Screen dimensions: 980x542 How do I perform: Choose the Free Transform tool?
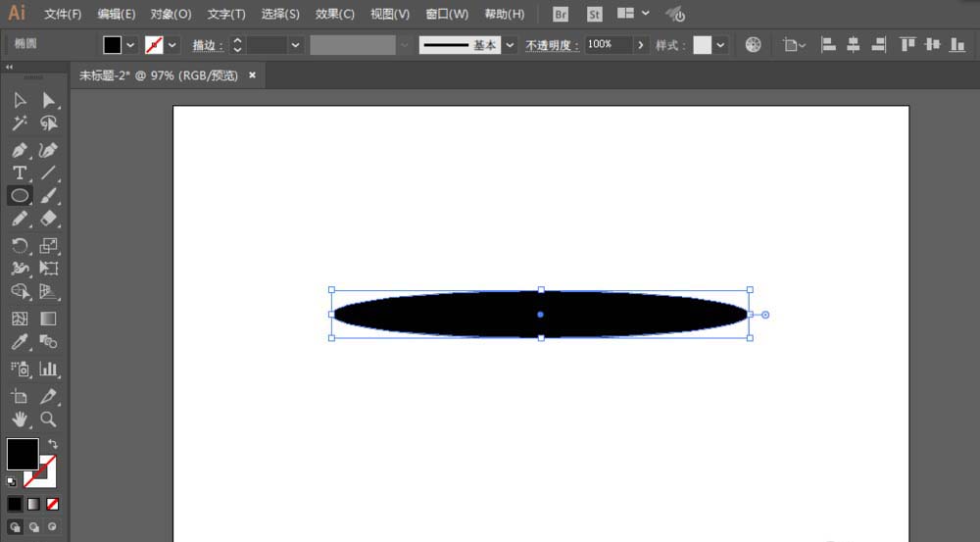tap(48, 269)
